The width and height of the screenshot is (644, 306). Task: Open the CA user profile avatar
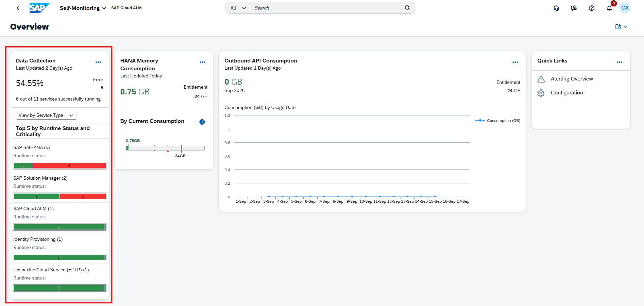[x=625, y=8]
